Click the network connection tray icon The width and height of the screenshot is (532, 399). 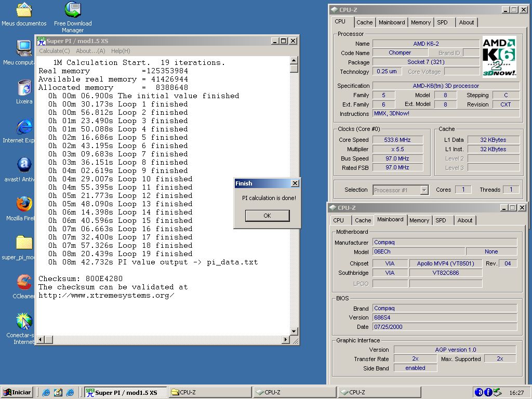pyautogui.click(x=497, y=392)
